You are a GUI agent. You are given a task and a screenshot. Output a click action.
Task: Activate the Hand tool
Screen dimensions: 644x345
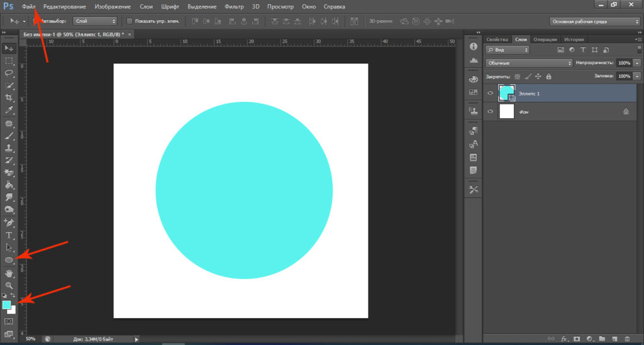tap(9, 273)
